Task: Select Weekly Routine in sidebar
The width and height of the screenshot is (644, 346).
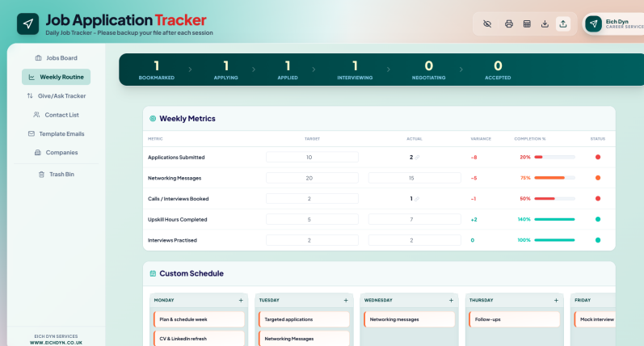Action: coord(57,77)
